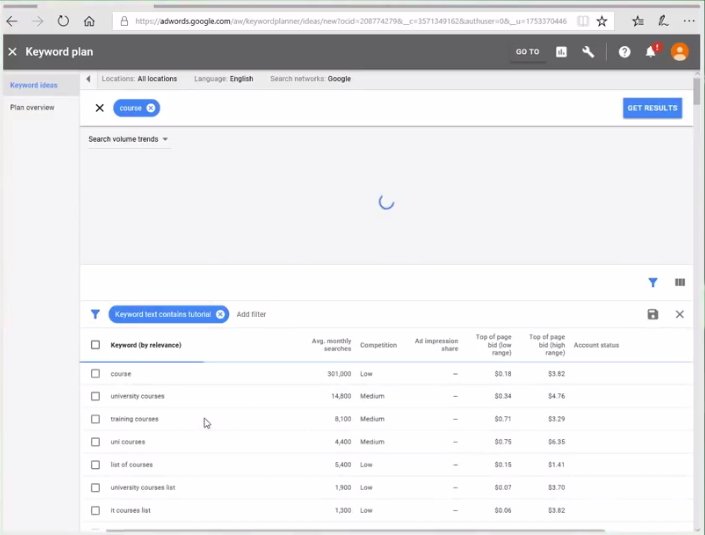Change Search networks: Google setting
The width and height of the screenshot is (705, 535).
310,79
